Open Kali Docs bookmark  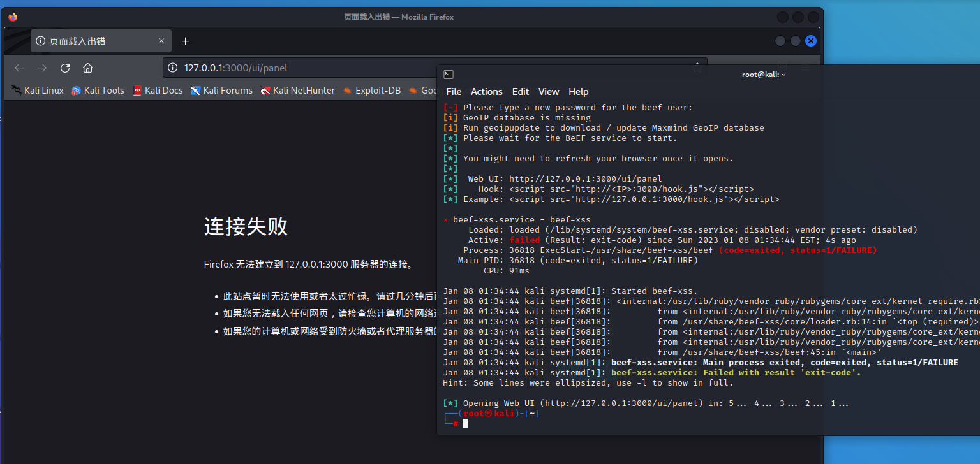pos(158,91)
